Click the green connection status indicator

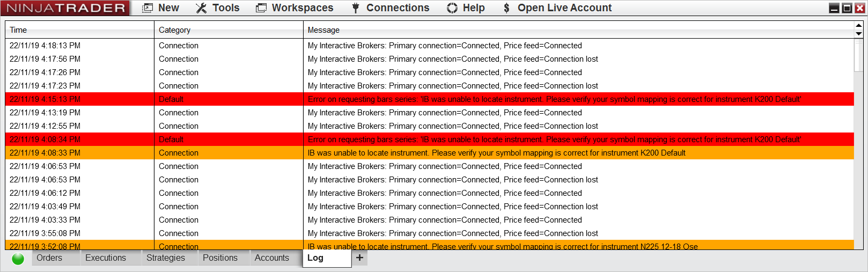coord(18,259)
